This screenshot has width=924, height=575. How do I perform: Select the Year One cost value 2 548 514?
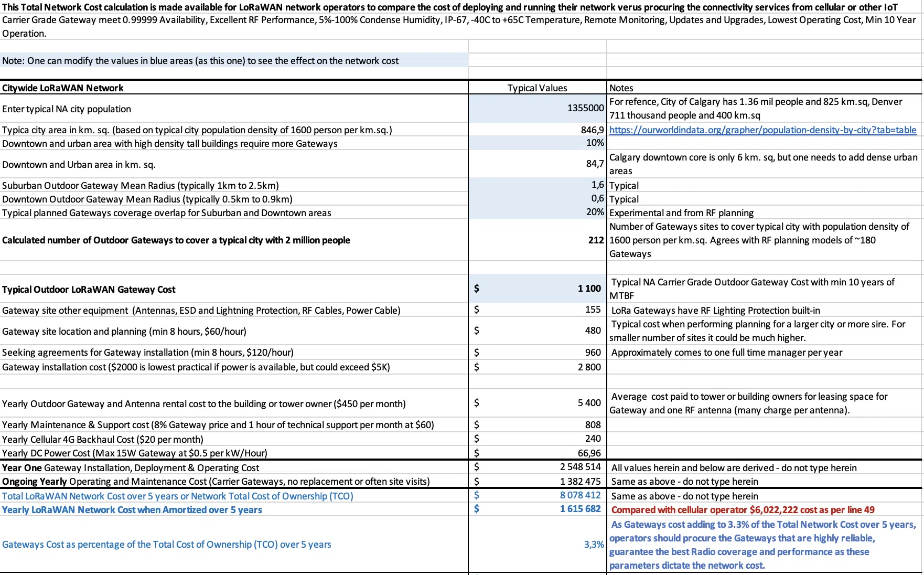[580, 467]
